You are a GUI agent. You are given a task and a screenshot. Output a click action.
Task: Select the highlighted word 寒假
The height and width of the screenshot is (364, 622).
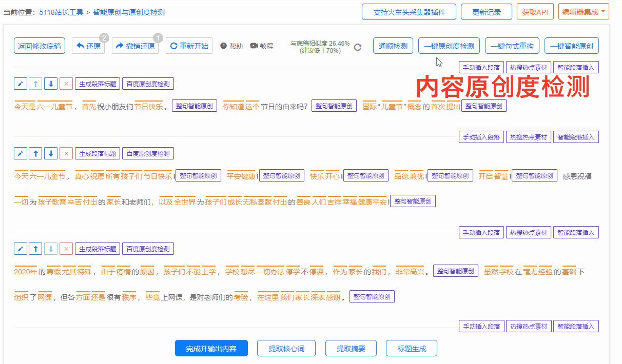54,272
